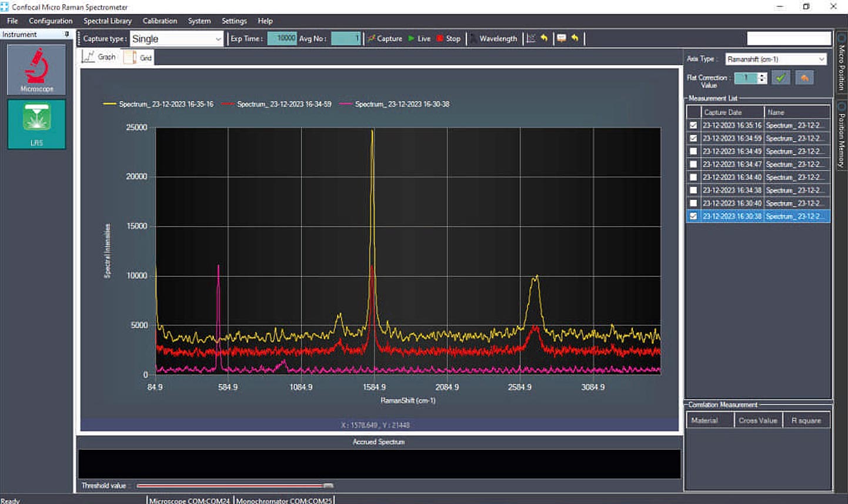Open the Calibration menu
This screenshot has width=848, height=504.
[x=159, y=21]
